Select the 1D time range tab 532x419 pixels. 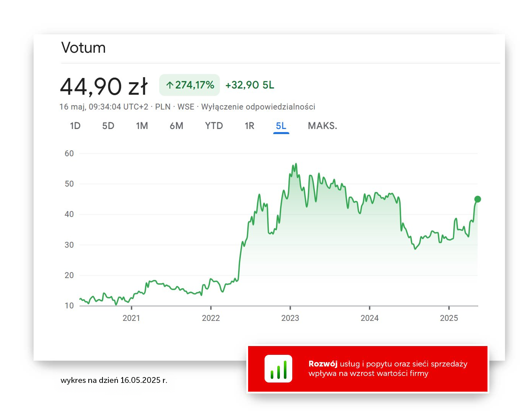coord(75,126)
